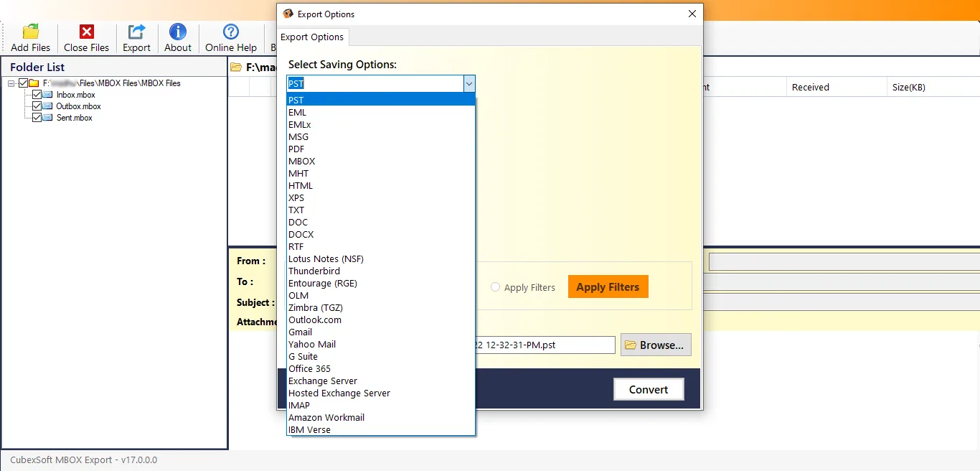Click the Add Files toolbar icon
This screenshot has width=980, height=471.
[31, 32]
